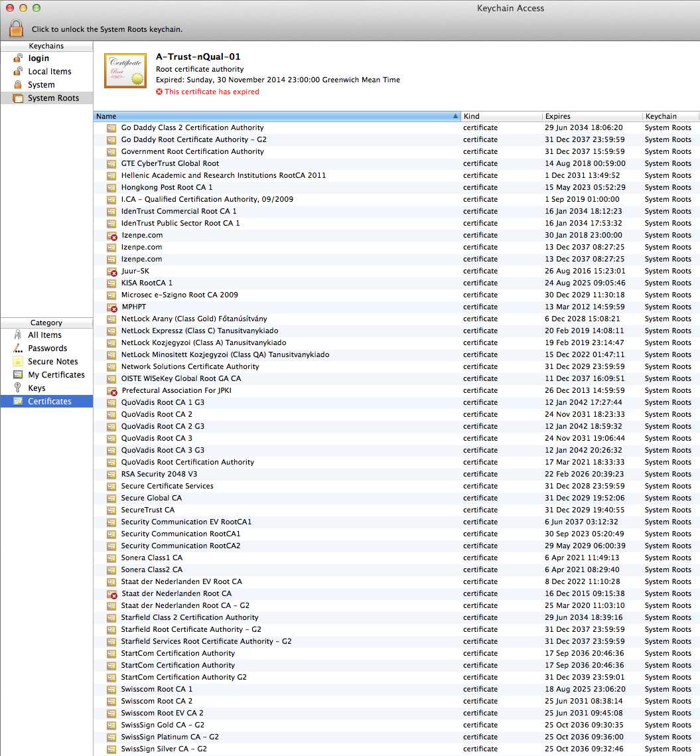The height and width of the screenshot is (756, 700).
Task: Select Hongkong Post Root CA 1
Action: click(396, 187)
